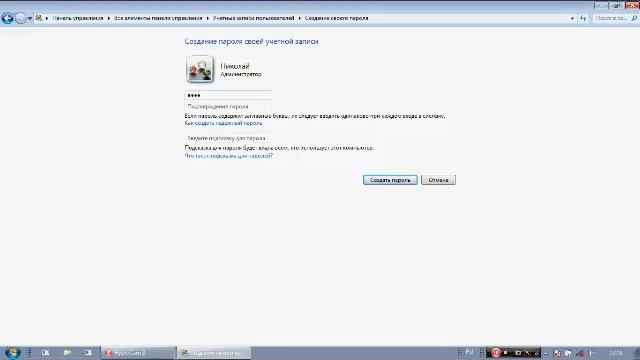Expand arrow after "Панель управления" breadcrumb
640x360 pixels.
click(109, 18)
